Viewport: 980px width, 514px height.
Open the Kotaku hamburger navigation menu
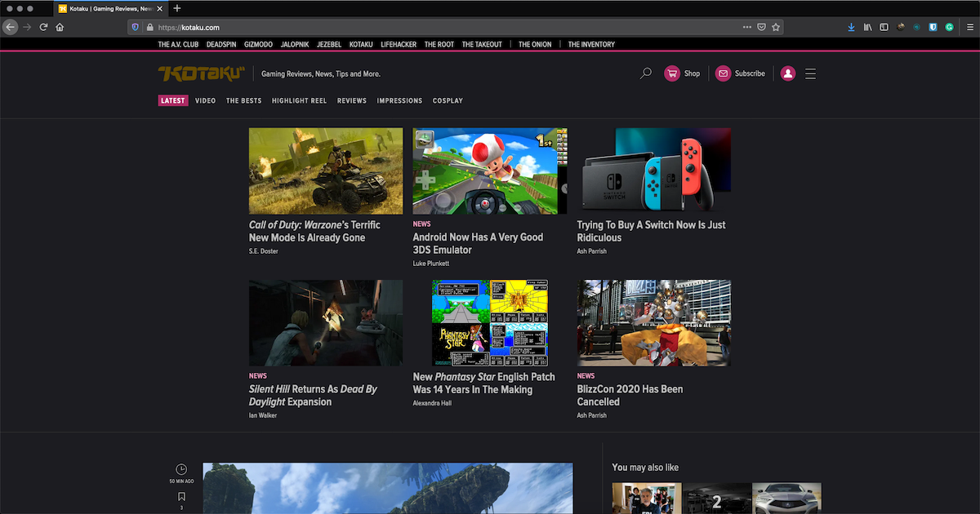click(x=810, y=73)
